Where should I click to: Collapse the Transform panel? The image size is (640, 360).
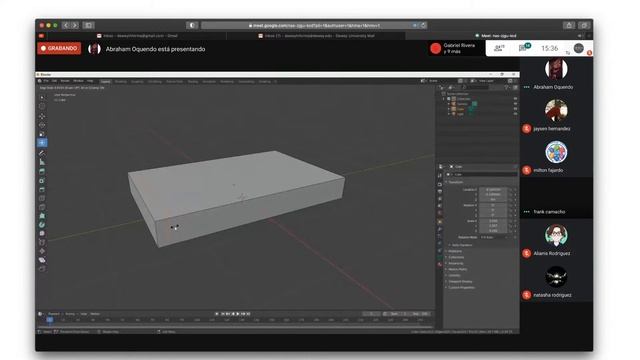point(455,182)
